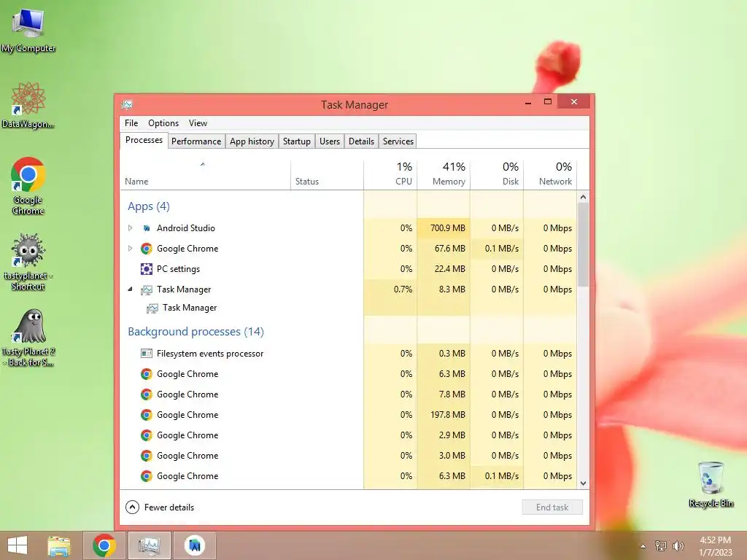Click the Android Studio process icon
This screenshot has width=747, height=560.
(x=147, y=228)
